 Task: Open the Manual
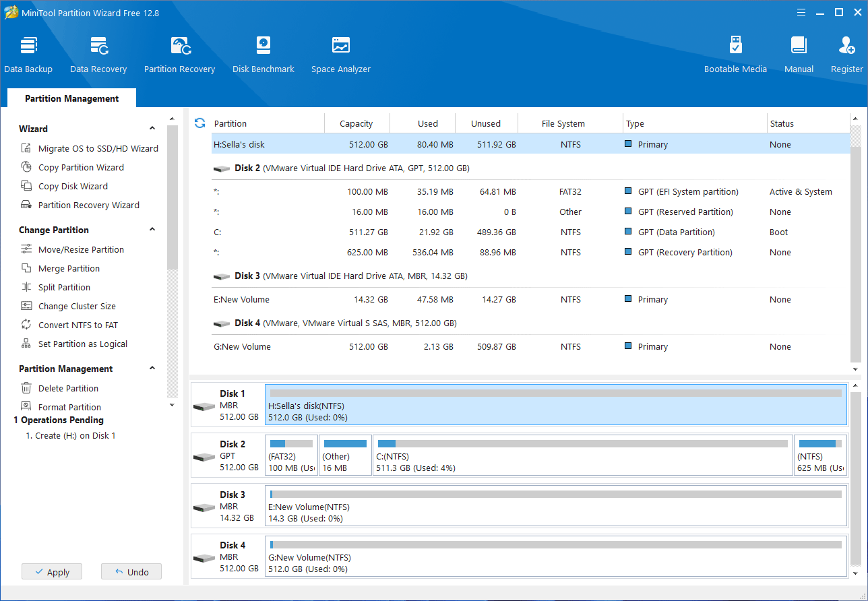click(799, 55)
